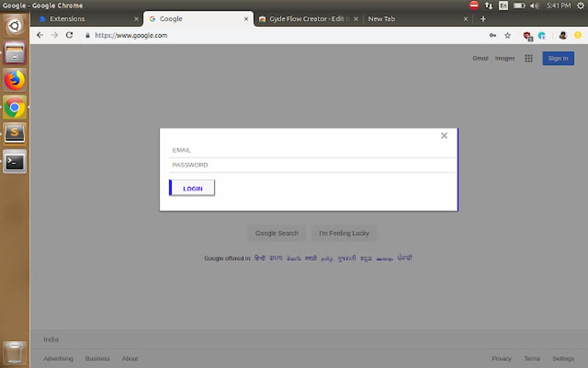The height and width of the screenshot is (368, 588).
Task: Open the saved passwords key icon
Action: click(493, 35)
